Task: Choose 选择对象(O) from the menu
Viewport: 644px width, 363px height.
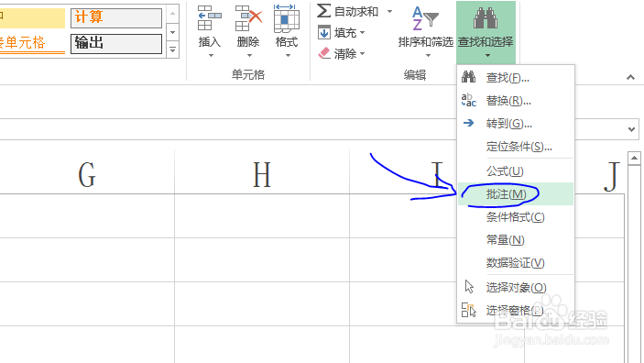Action: point(516,287)
